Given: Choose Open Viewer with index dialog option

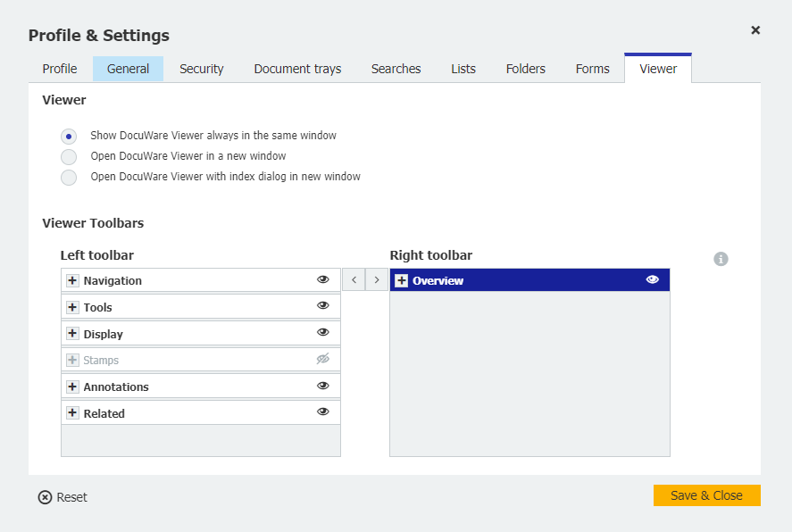Looking at the screenshot, I should pos(69,178).
